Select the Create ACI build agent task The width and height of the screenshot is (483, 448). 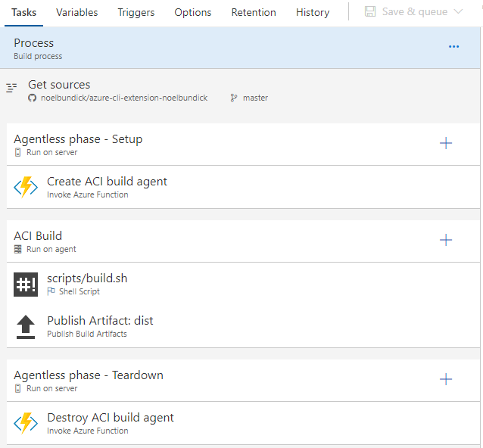(x=243, y=187)
